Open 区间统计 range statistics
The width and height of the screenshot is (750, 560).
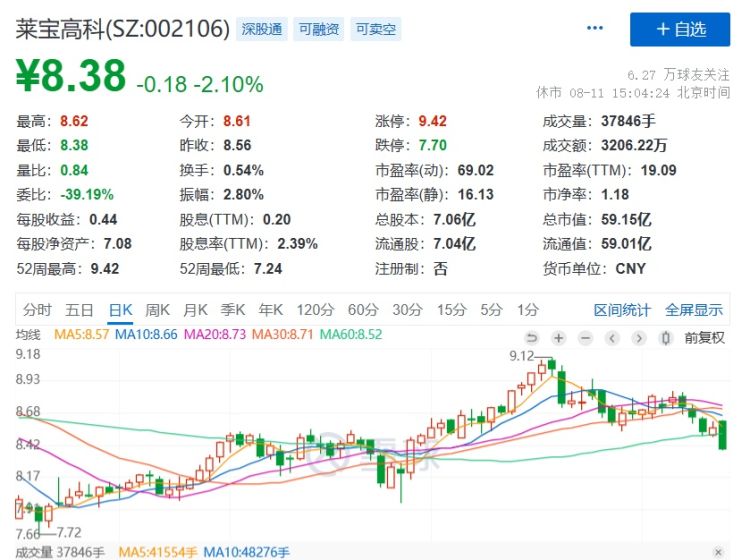point(622,310)
